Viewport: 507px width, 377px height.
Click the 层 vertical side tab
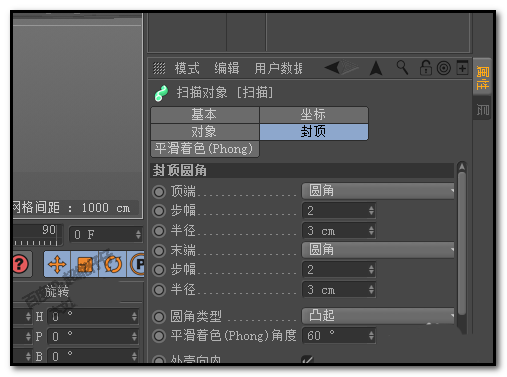[482, 109]
